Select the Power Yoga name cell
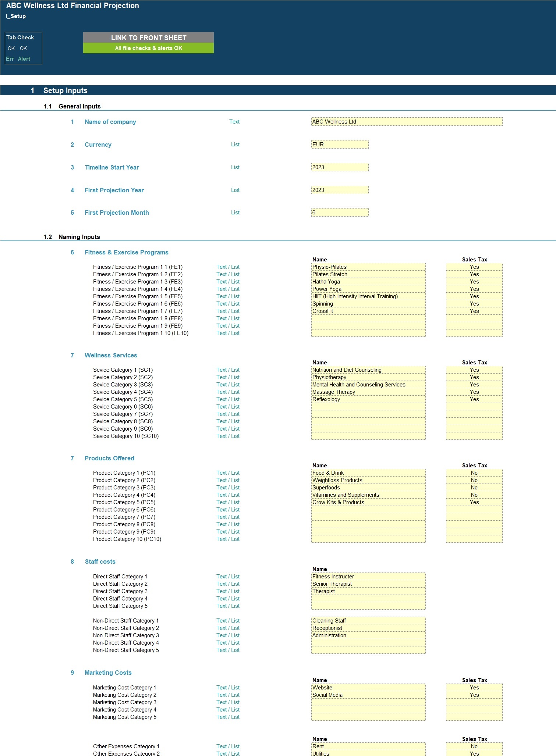 point(368,289)
